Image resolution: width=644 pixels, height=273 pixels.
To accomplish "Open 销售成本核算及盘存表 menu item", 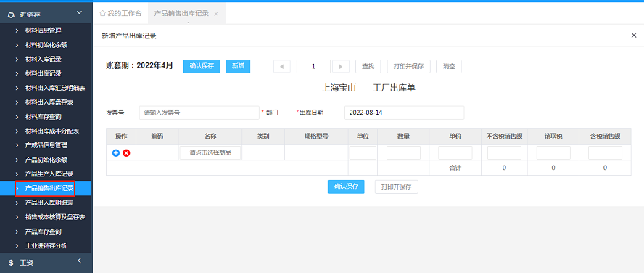I will pyautogui.click(x=55, y=217).
